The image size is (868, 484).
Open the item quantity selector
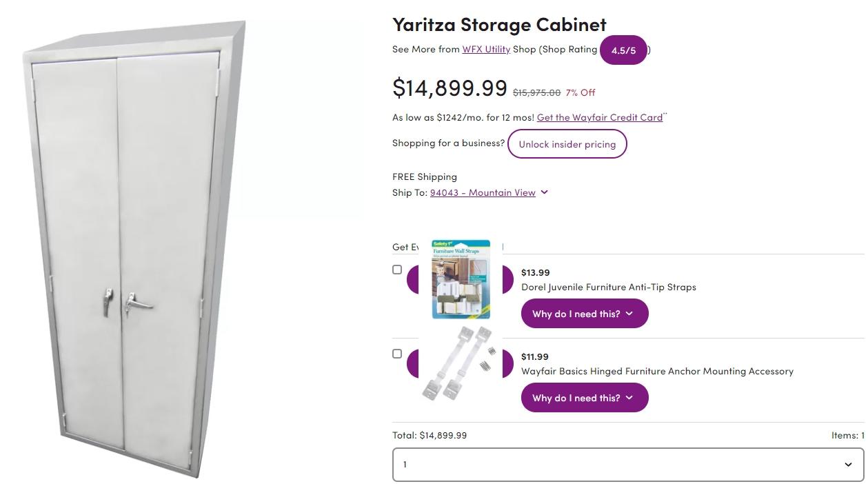[627, 464]
